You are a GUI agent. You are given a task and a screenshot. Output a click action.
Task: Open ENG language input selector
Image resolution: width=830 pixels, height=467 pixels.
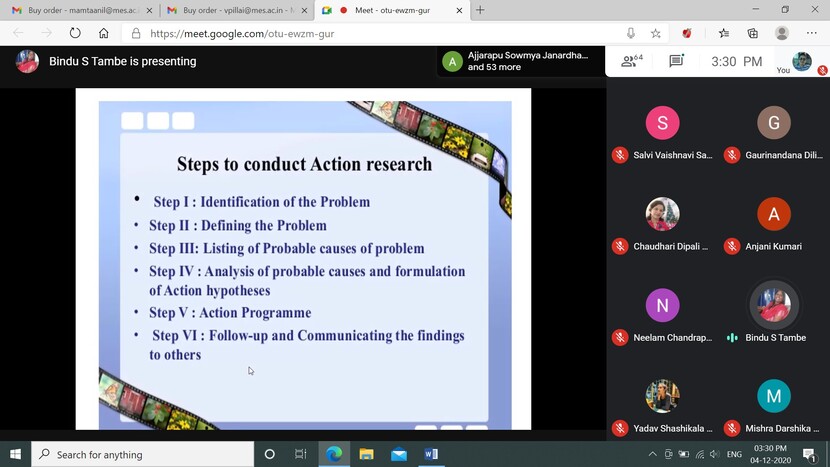pyautogui.click(x=734, y=454)
